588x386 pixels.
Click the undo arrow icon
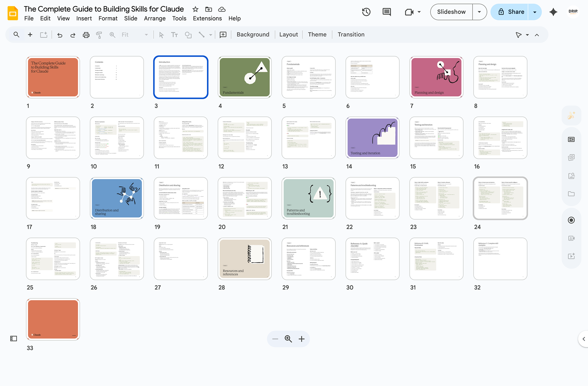pyautogui.click(x=60, y=35)
